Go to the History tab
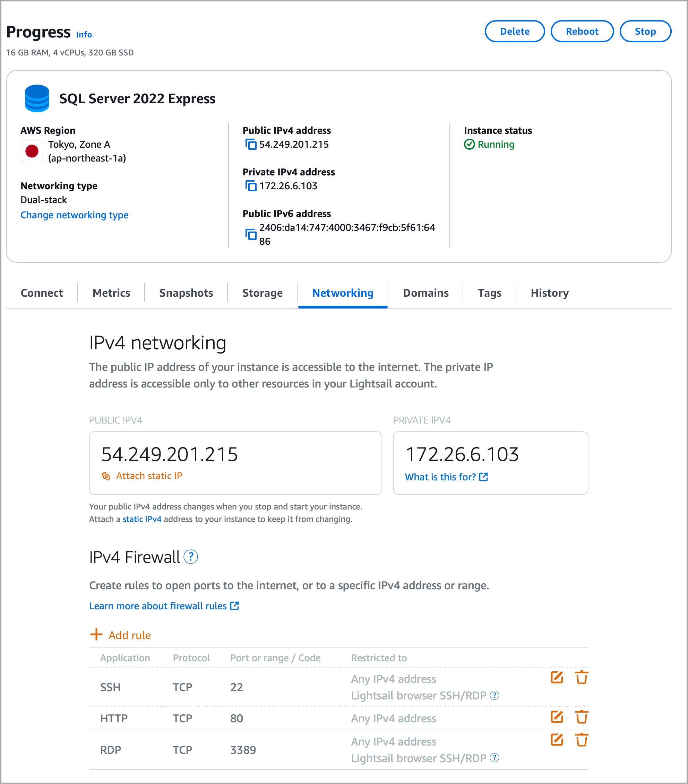The image size is (688, 784). click(x=550, y=293)
